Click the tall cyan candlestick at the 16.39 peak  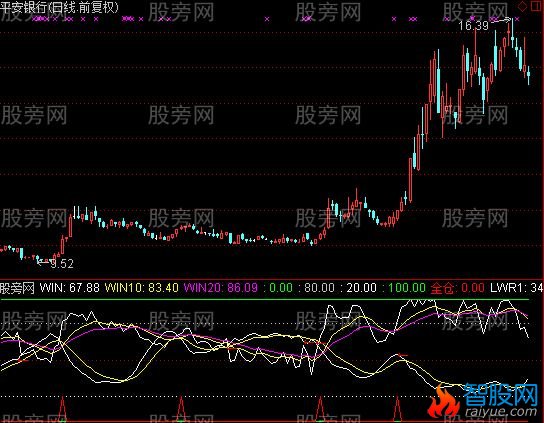(x=512, y=33)
